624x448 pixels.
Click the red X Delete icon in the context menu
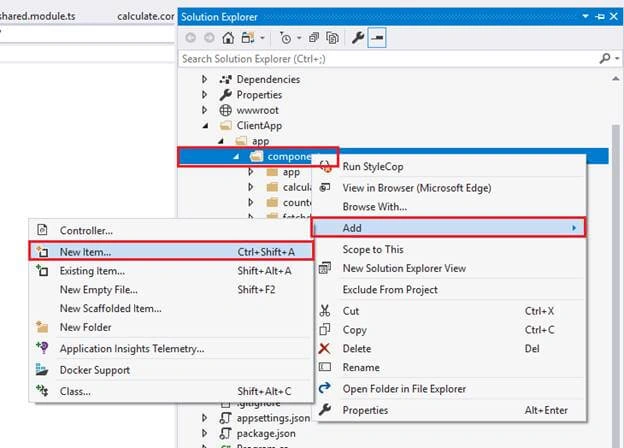[x=324, y=349]
